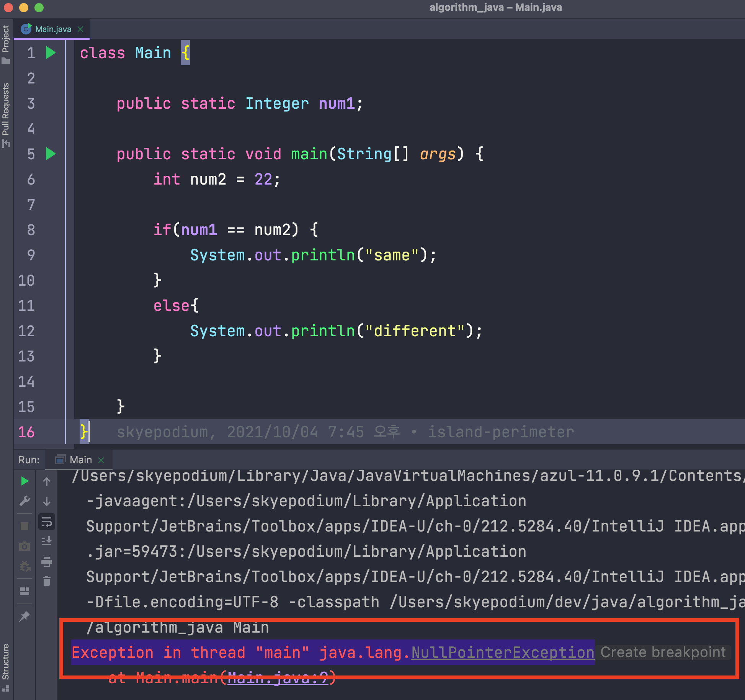Screen dimensions: 745x700
Task: Close the Main run tab
Action: coord(101,460)
